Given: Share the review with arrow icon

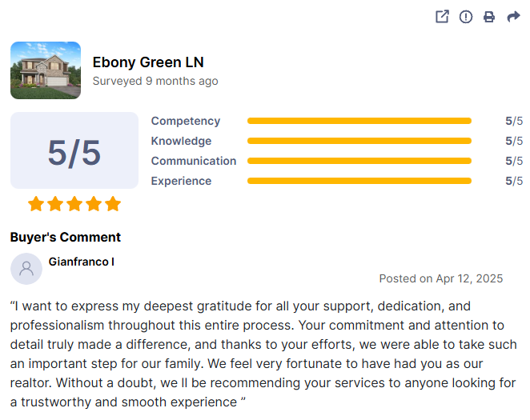Looking at the screenshot, I should (513, 16).
